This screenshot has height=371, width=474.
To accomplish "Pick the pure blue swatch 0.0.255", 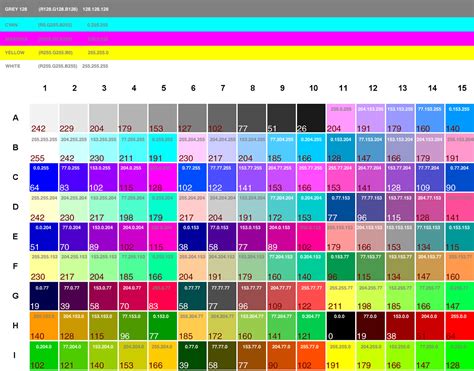I will click(x=44, y=177).
